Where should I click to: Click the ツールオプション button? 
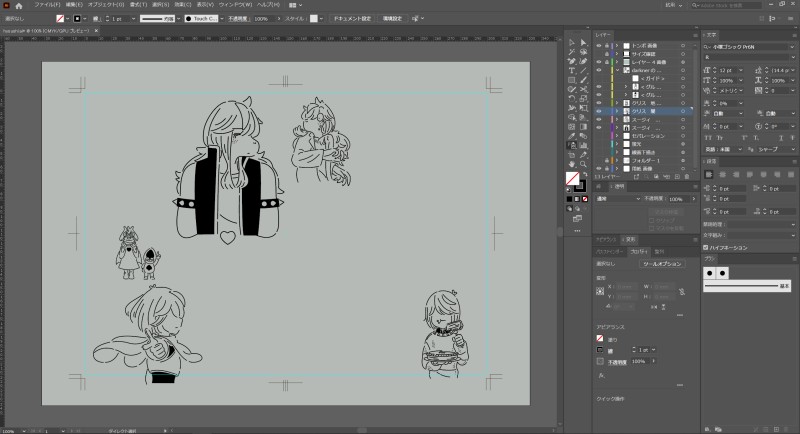click(661, 264)
